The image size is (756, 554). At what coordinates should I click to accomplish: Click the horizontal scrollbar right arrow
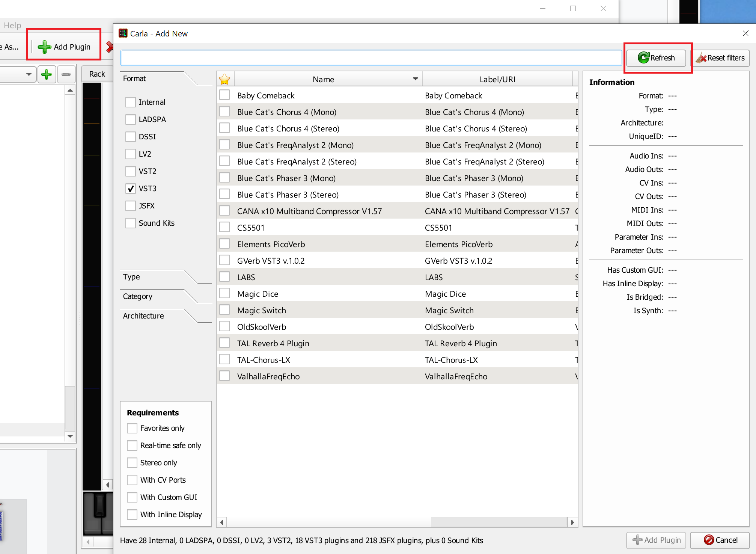coord(572,522)
